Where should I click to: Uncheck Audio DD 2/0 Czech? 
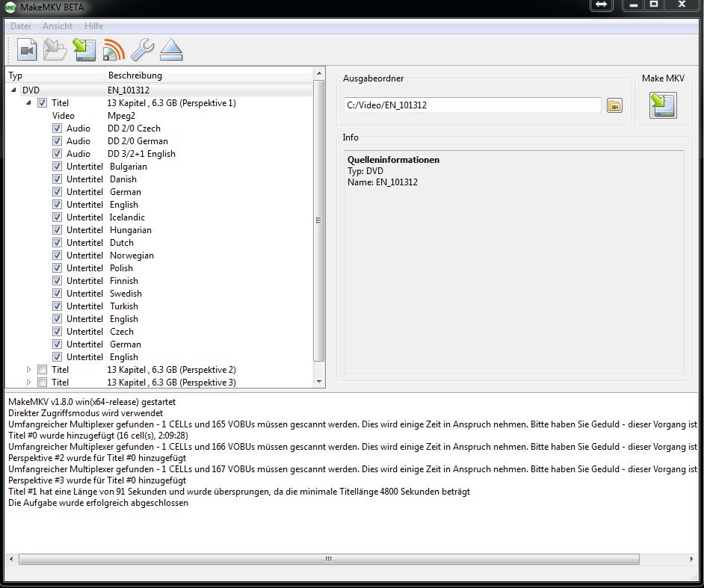57,129
